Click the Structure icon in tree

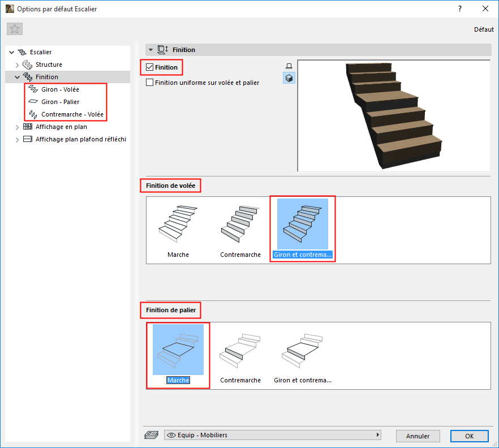[27, 64]
